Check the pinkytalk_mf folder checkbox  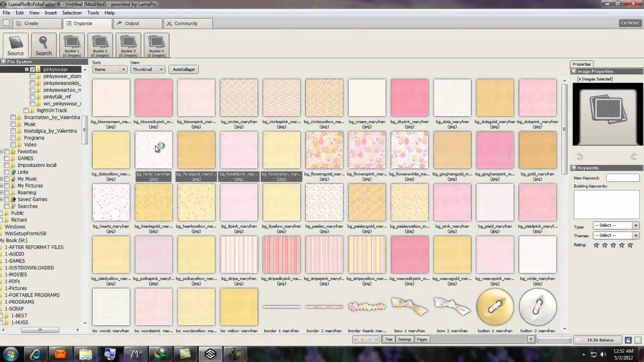click(32, 97)
